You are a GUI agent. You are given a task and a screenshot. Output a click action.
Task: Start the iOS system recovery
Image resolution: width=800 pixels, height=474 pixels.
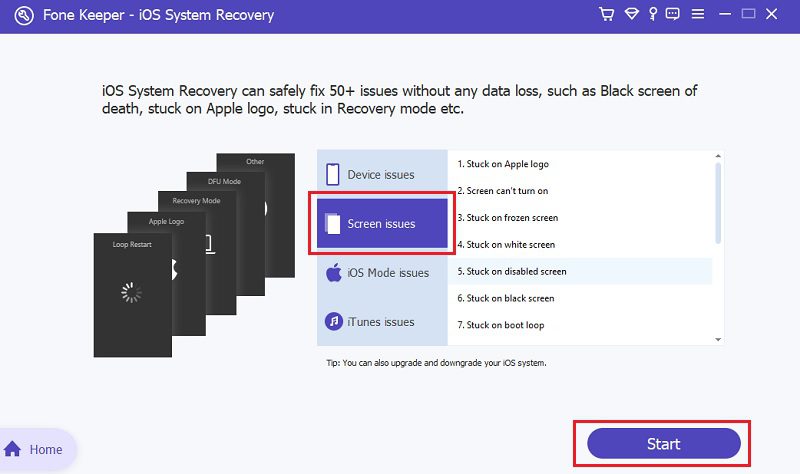(x=663, y=444)
